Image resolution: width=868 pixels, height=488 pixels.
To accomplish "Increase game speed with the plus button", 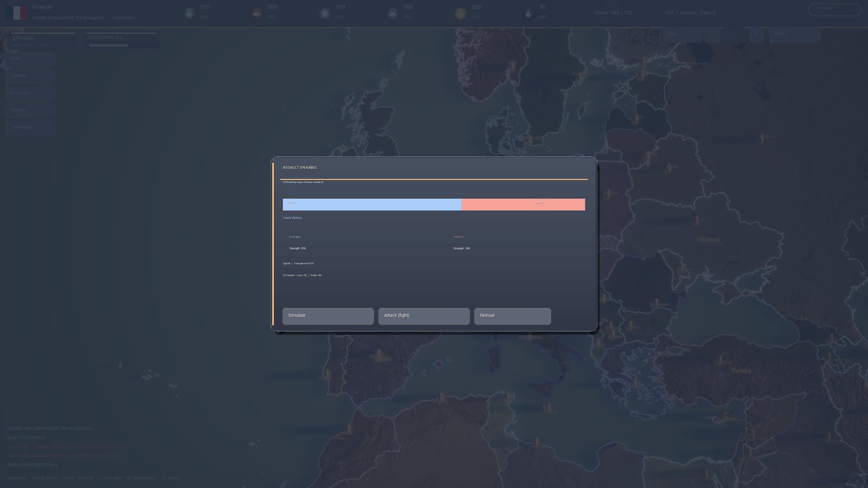I will (756, 34).
